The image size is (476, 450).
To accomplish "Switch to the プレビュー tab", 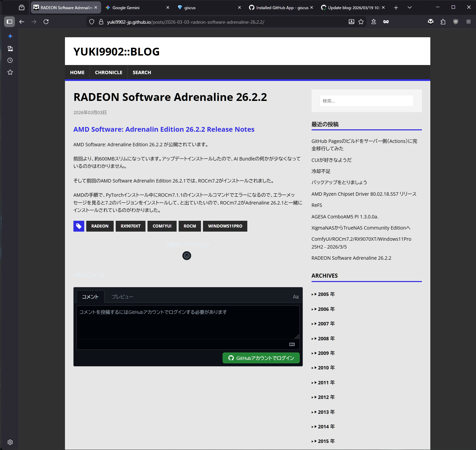I will coord(122,297).
